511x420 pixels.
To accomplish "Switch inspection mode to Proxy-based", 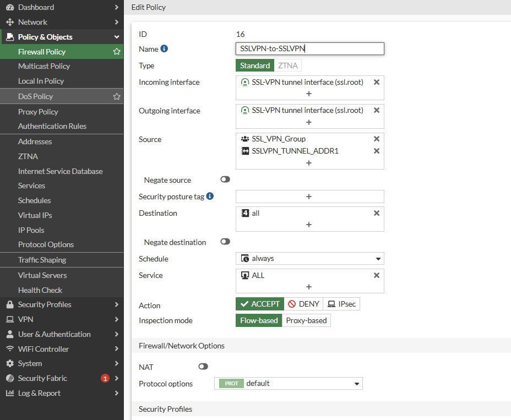I will click(306, 320).
